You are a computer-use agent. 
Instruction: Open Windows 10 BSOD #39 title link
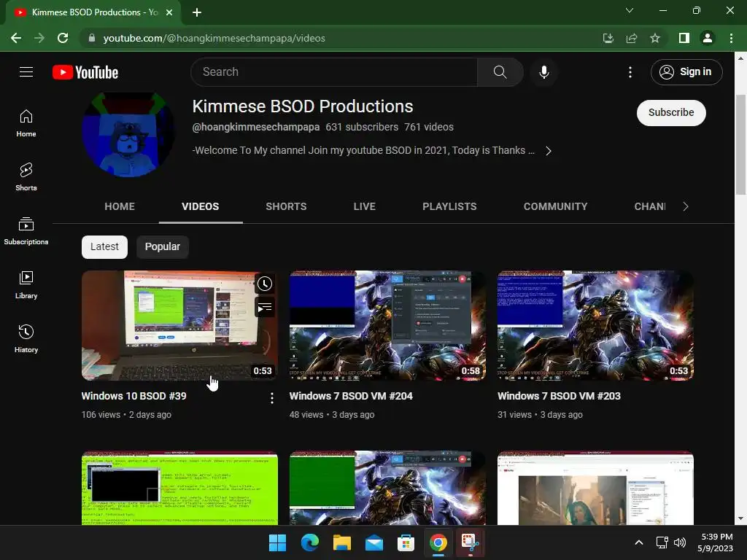pos(134,396)
